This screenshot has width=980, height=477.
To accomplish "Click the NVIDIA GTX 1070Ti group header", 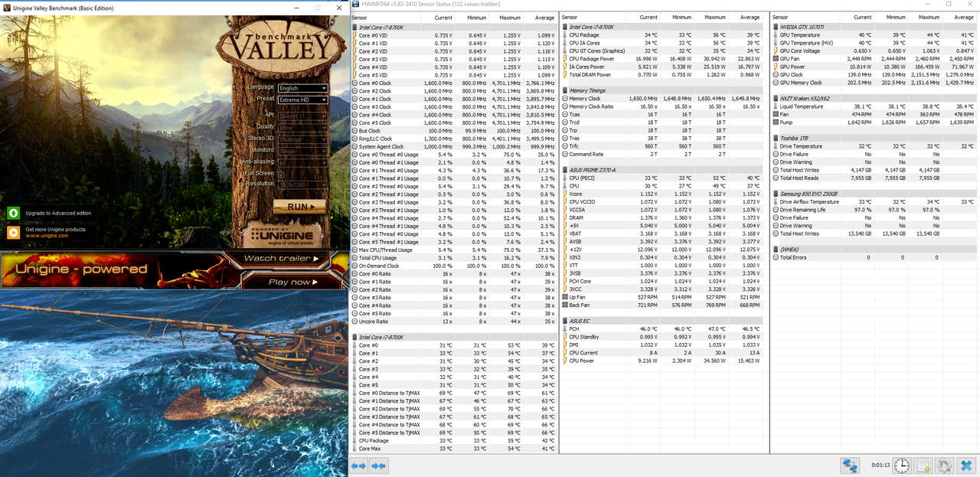I will click(x=871, y=27).
